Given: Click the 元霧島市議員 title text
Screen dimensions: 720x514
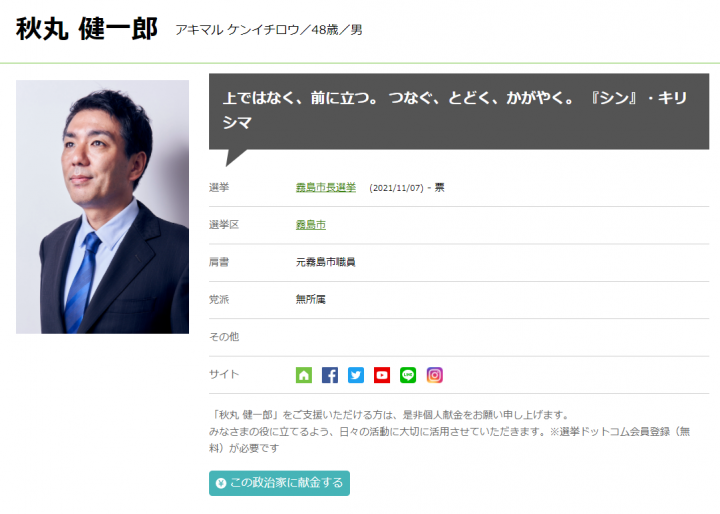Looking at the screenshot, I should [x=326, y=262].
